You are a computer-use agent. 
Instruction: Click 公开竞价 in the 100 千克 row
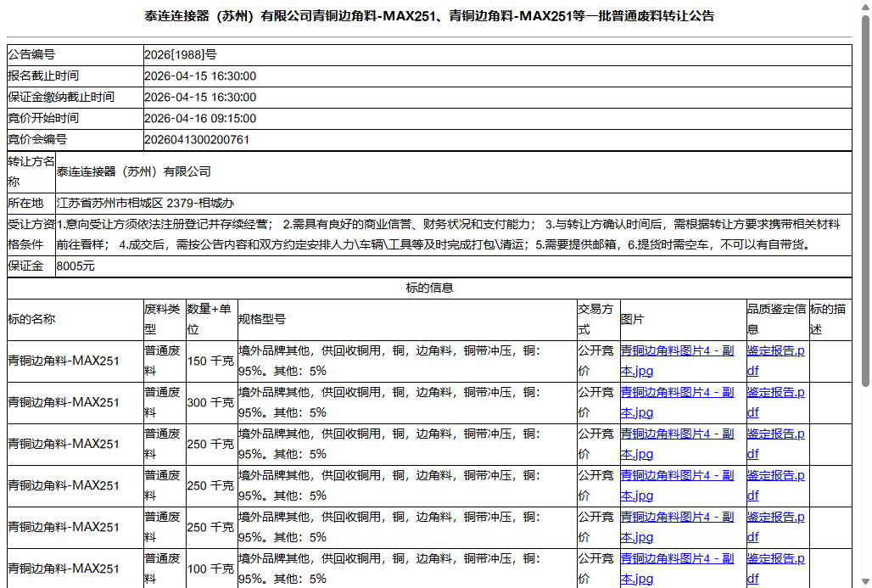[x=595, y=568]
